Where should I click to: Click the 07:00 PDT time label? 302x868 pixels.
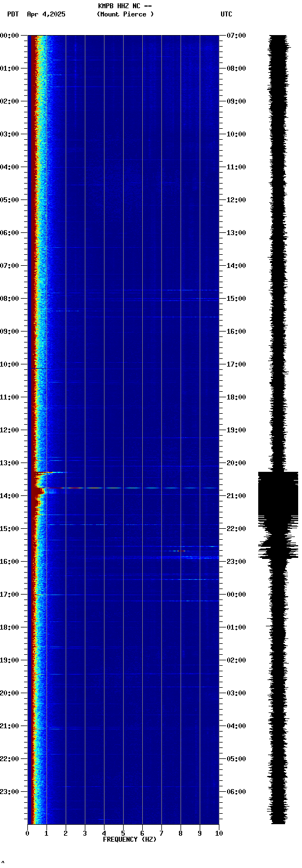(10, 266)
